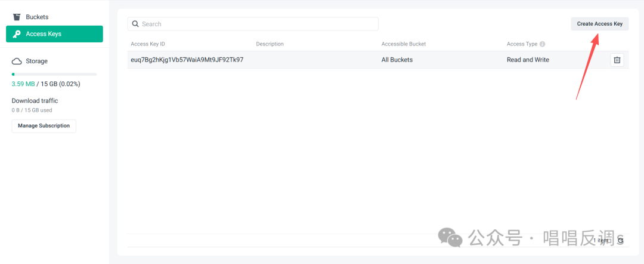Click the Buckets bucket icon in sidebar

point(17,17)
